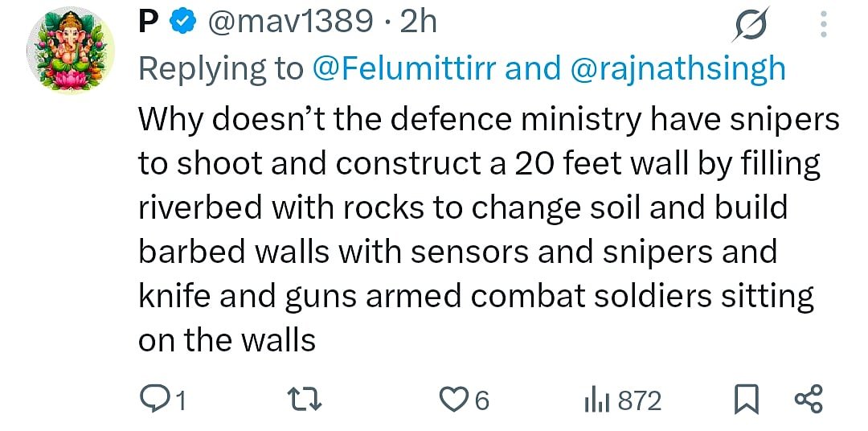Screen dimensions: 868x431
Task: Click the display name P
Action: [x=146, y=23]
